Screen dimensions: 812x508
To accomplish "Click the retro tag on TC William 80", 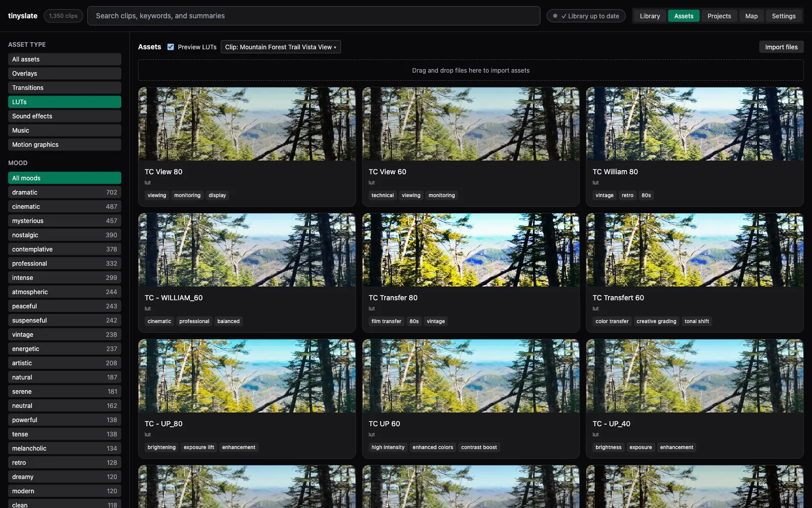I will (x=627, y=196).
